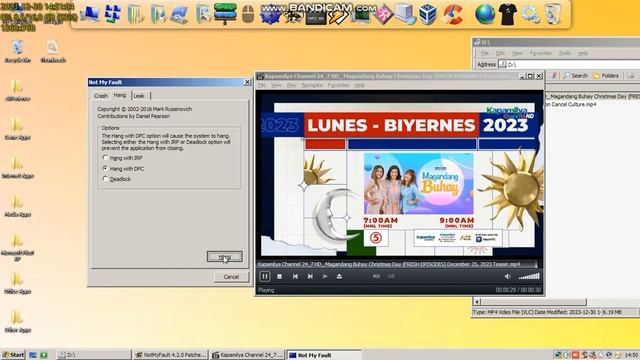
Task: Select the Deadlock radio button
Action: [105, 179]
